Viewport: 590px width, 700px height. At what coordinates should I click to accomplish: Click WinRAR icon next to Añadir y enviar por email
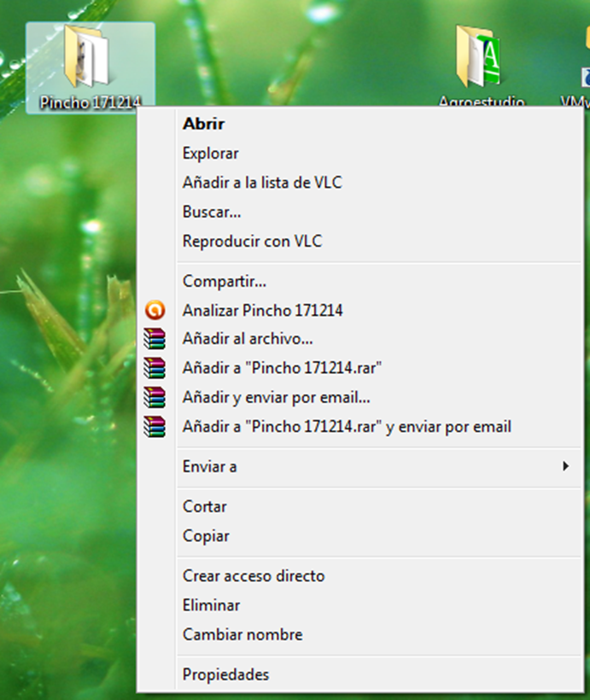tap(155, 397)
